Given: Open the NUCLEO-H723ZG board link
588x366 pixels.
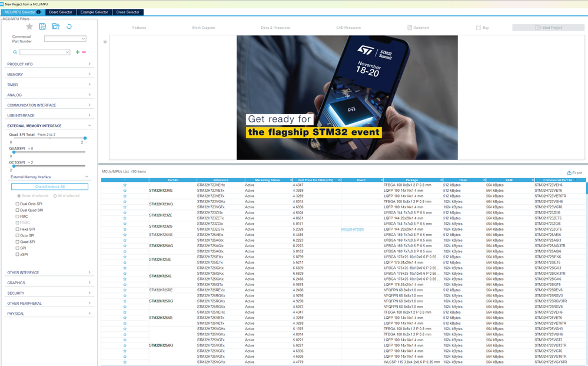Looking at the screenshot, I should coord(353,229).
